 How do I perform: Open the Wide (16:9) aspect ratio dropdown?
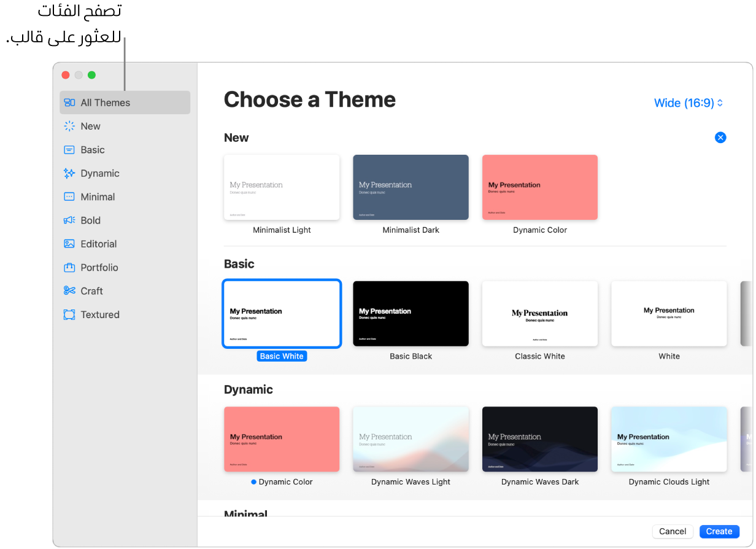tap(688, 103)
